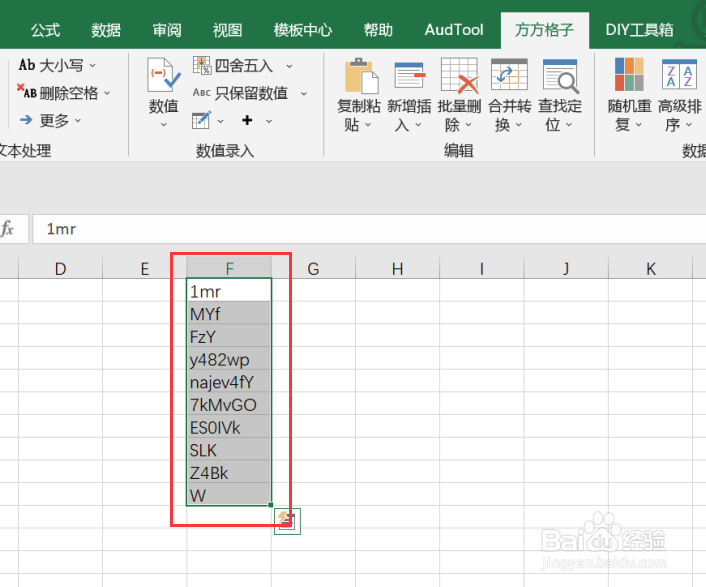
Task: Select column H header
Action: point(398,269)
